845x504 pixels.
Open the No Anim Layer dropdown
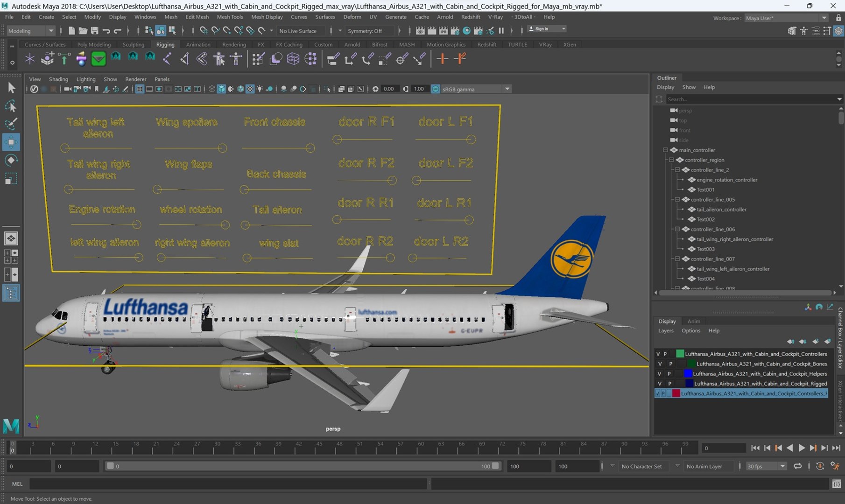point(708,466)
